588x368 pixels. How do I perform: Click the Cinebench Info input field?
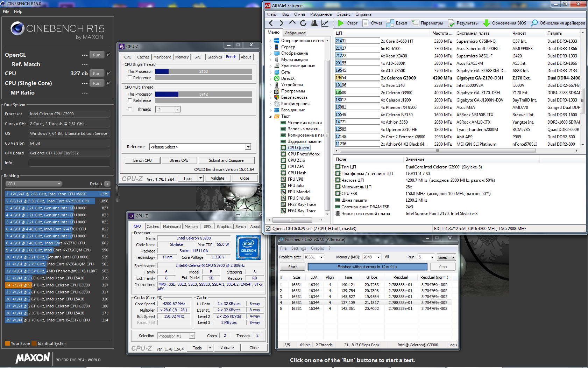[69, 163]
